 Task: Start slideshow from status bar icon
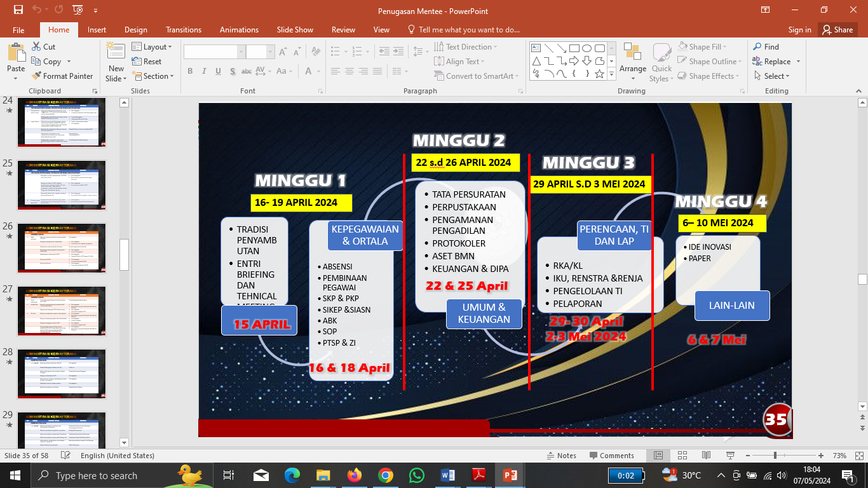pos(729,456)
